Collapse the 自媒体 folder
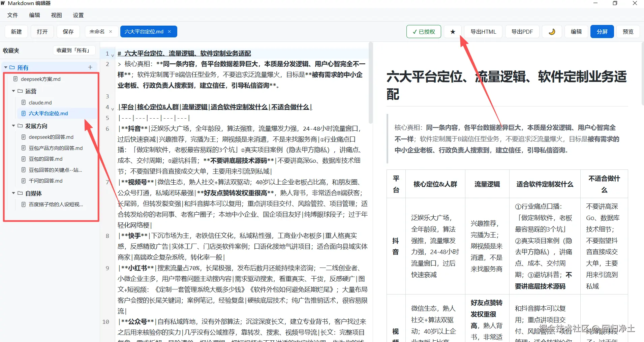The width and height of the screenshot is (644, 342). point(13,193)
